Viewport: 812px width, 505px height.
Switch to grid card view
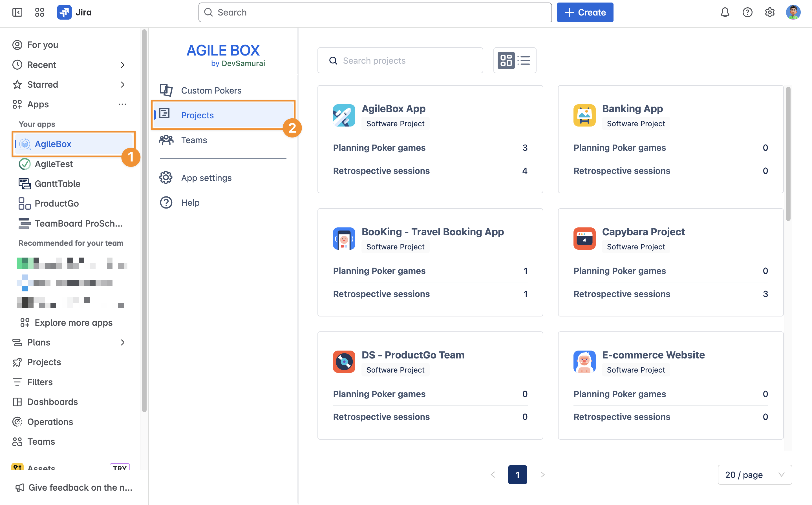(x=506, y=61)
